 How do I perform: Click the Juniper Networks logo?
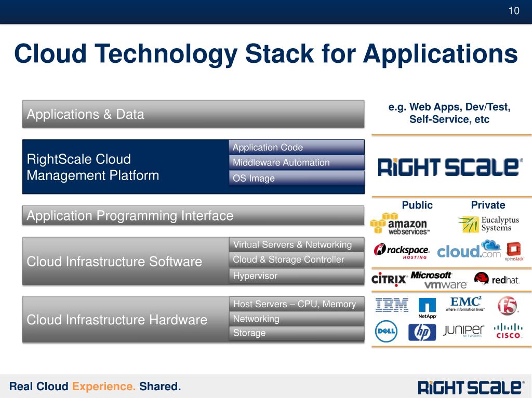tap(463, 331)
